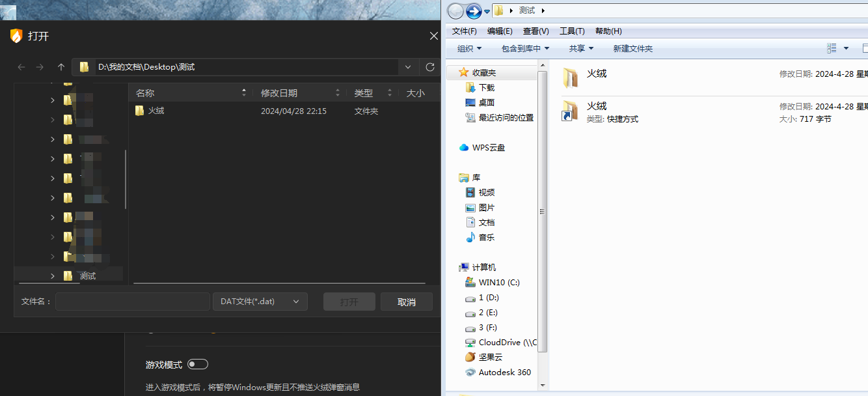The height and width of the screenshot is (396, 868).
Task: Open the address path history dropdown
Action: (x=408, y=67)
